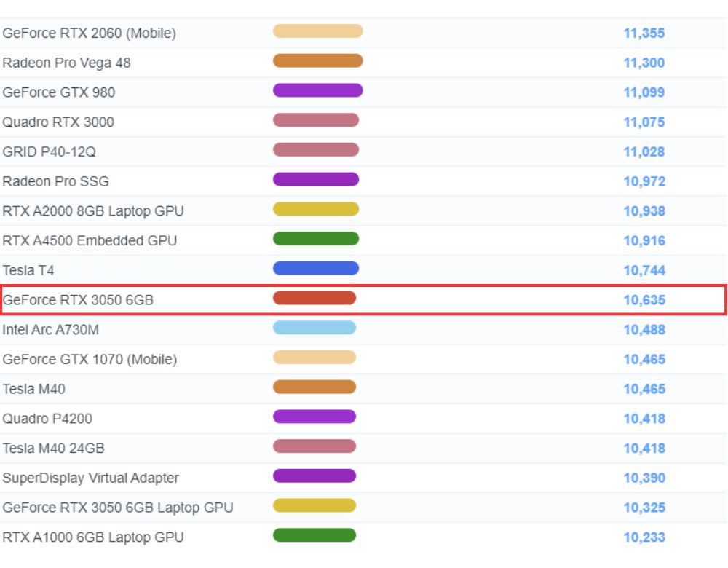
Task: Click score 10,938 for RTX A2000 Laptop
Action: coord(644,211)
